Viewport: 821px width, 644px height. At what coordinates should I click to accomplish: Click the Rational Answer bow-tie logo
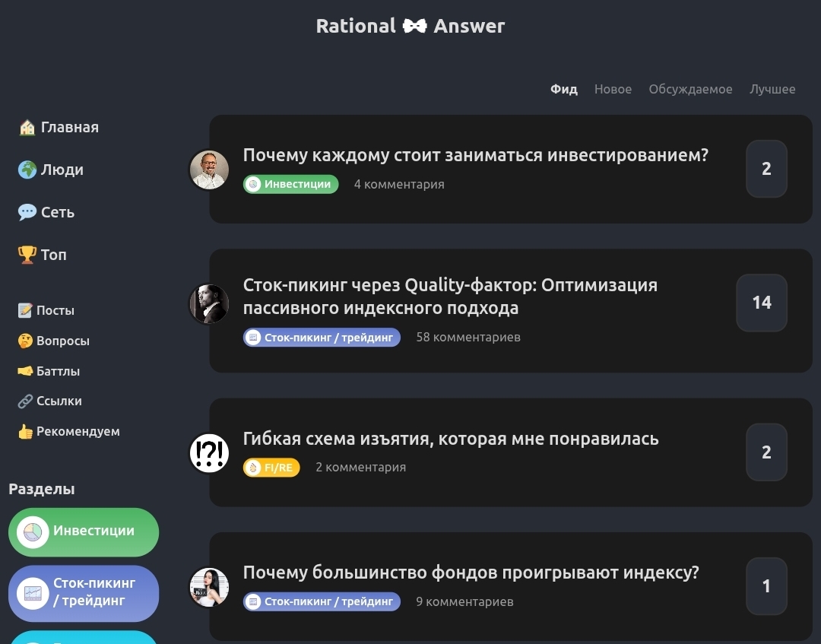click(x=414, y=26)
